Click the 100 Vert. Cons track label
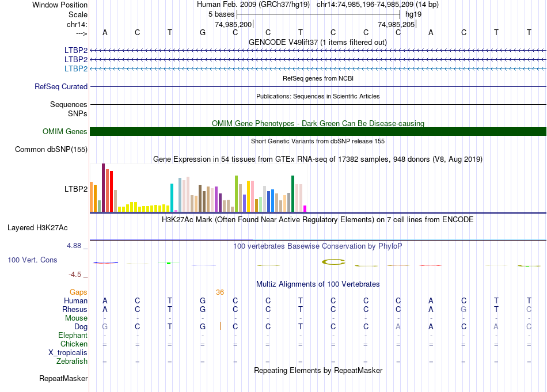The image size is (547, 392). pos(32,260)
